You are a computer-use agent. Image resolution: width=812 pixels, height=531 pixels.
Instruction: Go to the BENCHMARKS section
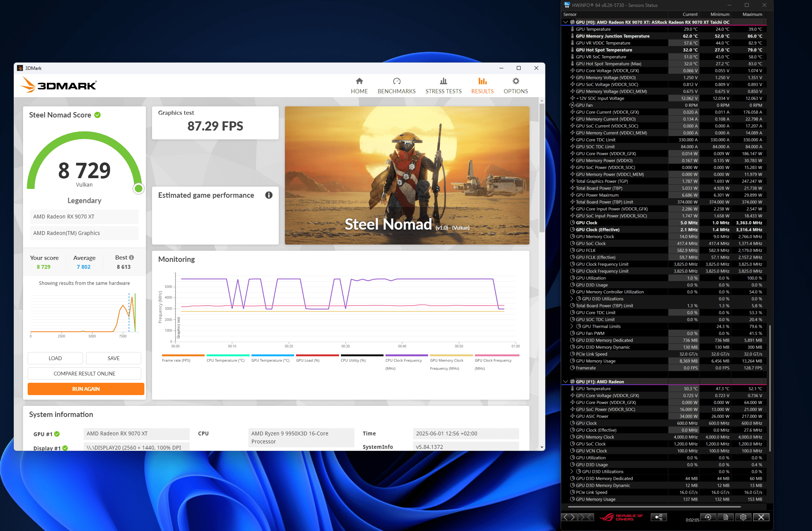tap(397, 86)
